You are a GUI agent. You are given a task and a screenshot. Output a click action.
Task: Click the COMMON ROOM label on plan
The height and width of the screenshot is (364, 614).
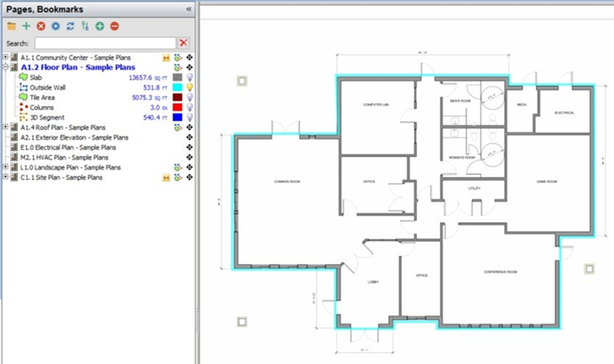pyautogui.click(x=287, y=182)
